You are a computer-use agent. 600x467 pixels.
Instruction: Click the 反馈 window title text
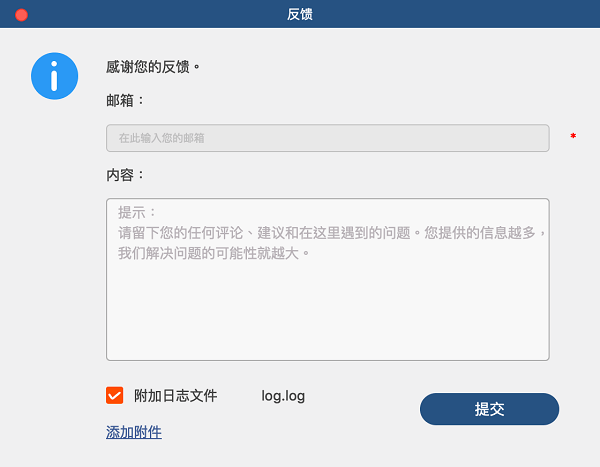(x=300, y=14)
